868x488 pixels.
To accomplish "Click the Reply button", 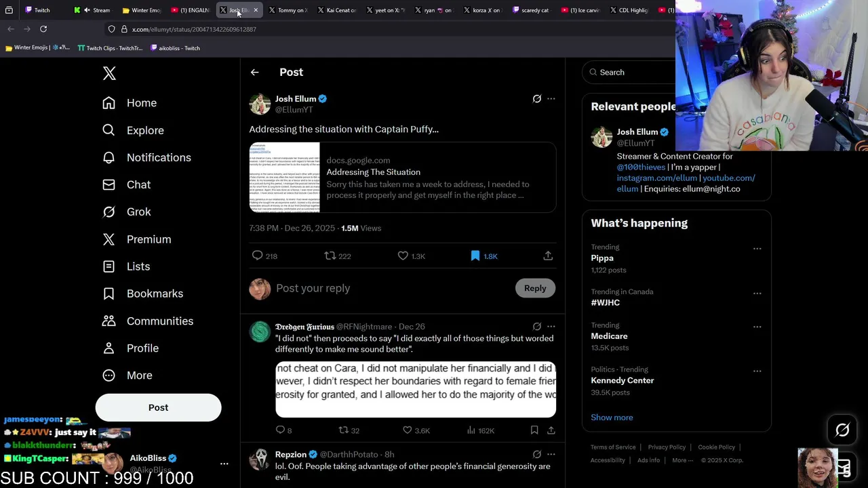I will pyautogui.click(x=535, y=288).
